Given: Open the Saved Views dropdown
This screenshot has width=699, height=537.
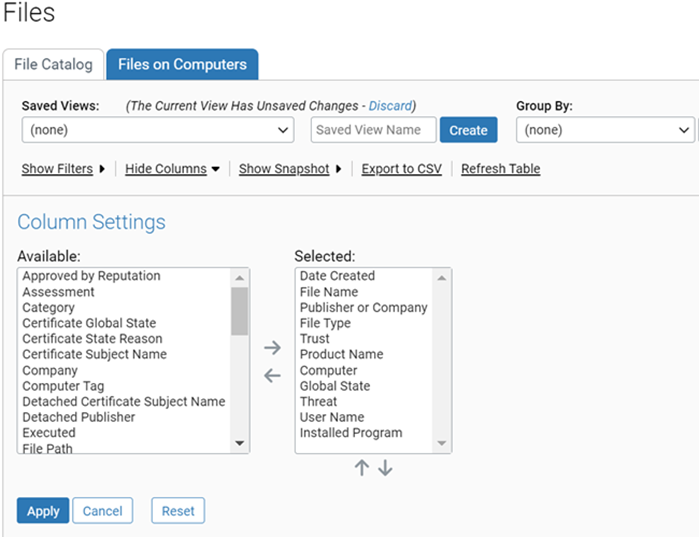Looking at the screenshot, I should 158,130.
